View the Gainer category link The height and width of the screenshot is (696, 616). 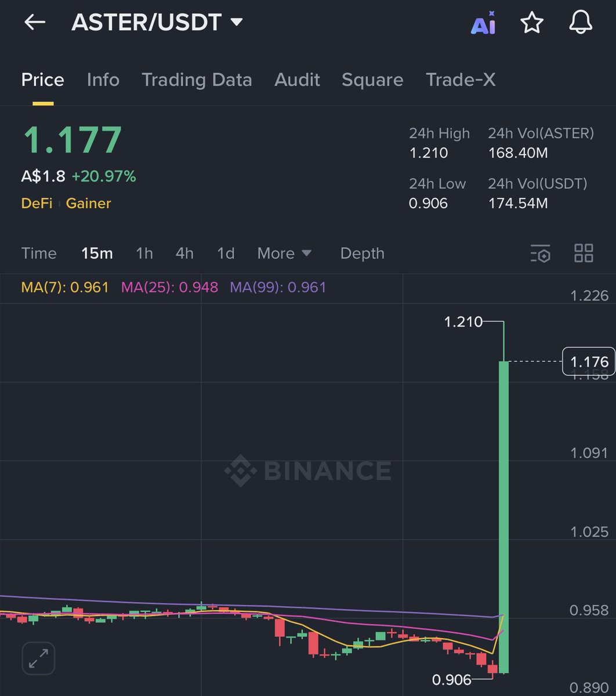coord(88,204)
